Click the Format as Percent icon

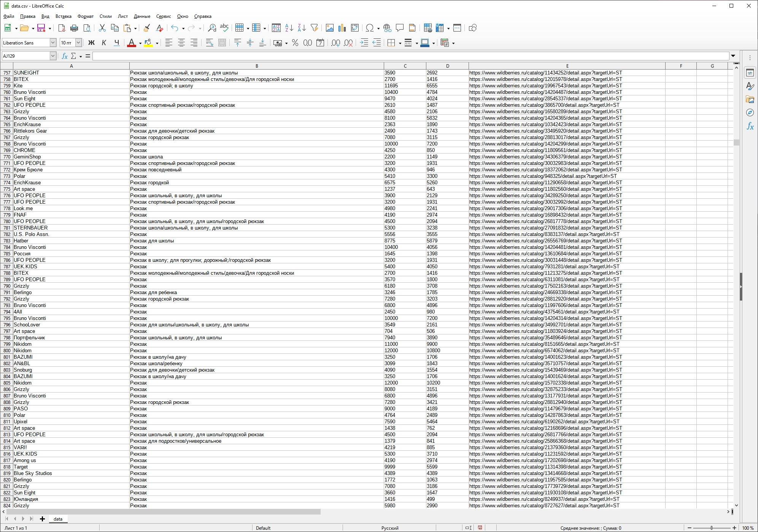(295, 43)
